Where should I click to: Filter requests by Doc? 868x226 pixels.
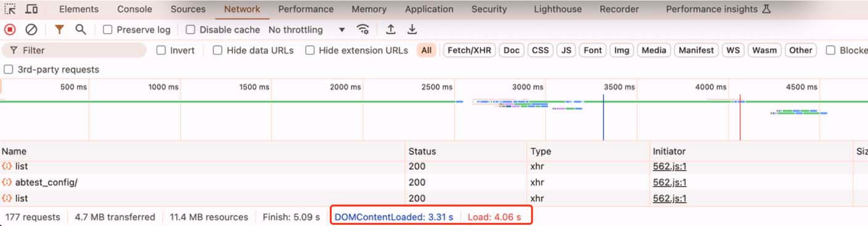[512, 51]
